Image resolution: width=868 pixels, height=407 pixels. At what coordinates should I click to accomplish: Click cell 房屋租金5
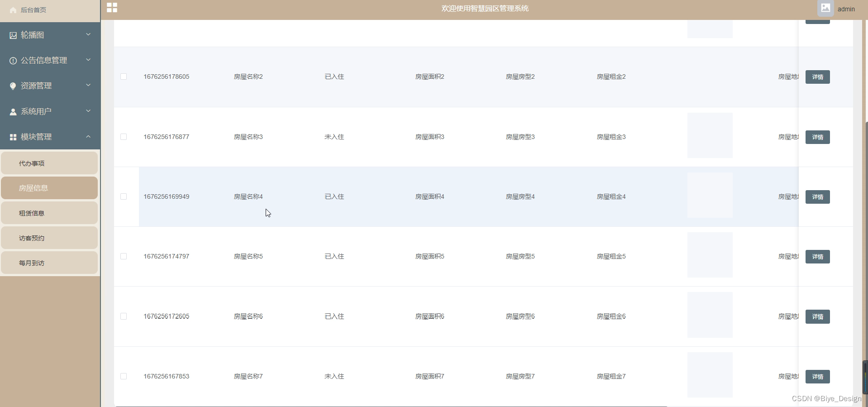(611, 256)
